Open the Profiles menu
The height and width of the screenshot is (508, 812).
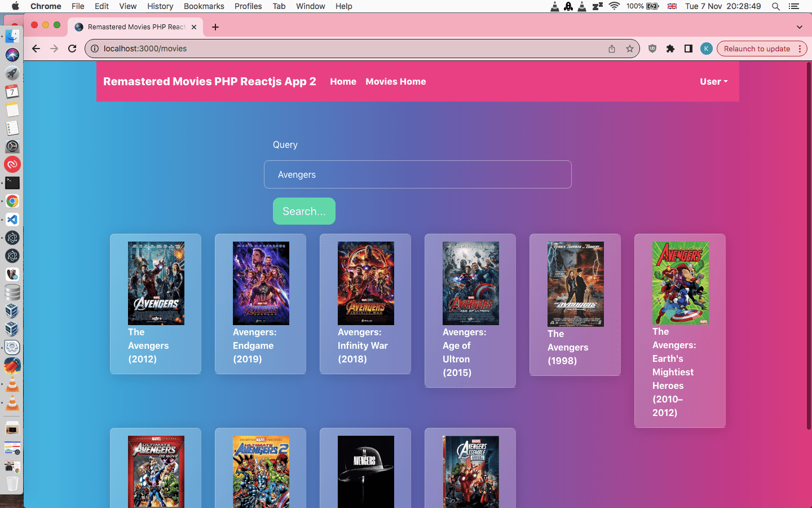pyautogui.click(x=248, y=6)
